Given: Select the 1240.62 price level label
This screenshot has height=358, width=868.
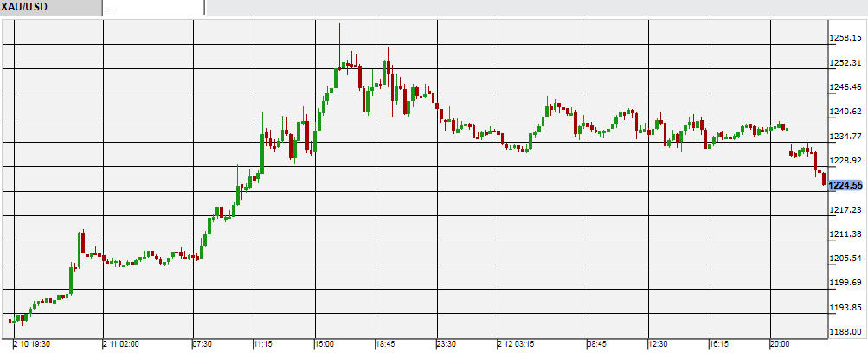Looking at the screenshot, I should click(846, 112).
